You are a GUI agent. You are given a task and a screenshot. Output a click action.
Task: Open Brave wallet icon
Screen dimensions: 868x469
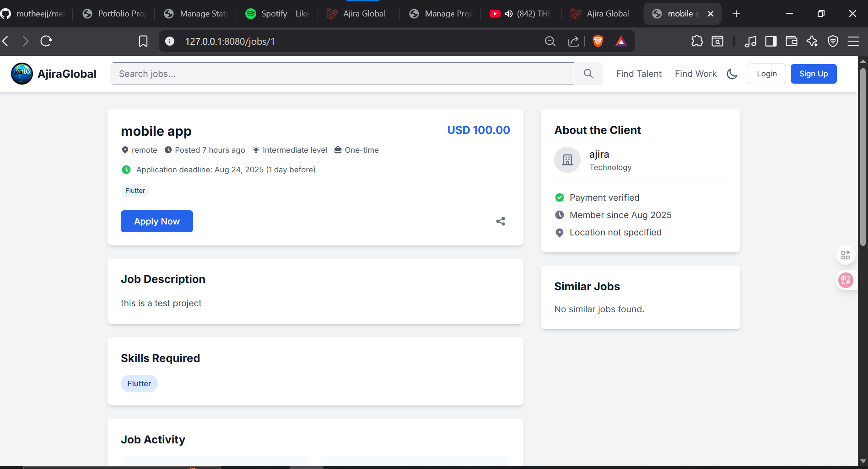[791, 41]
